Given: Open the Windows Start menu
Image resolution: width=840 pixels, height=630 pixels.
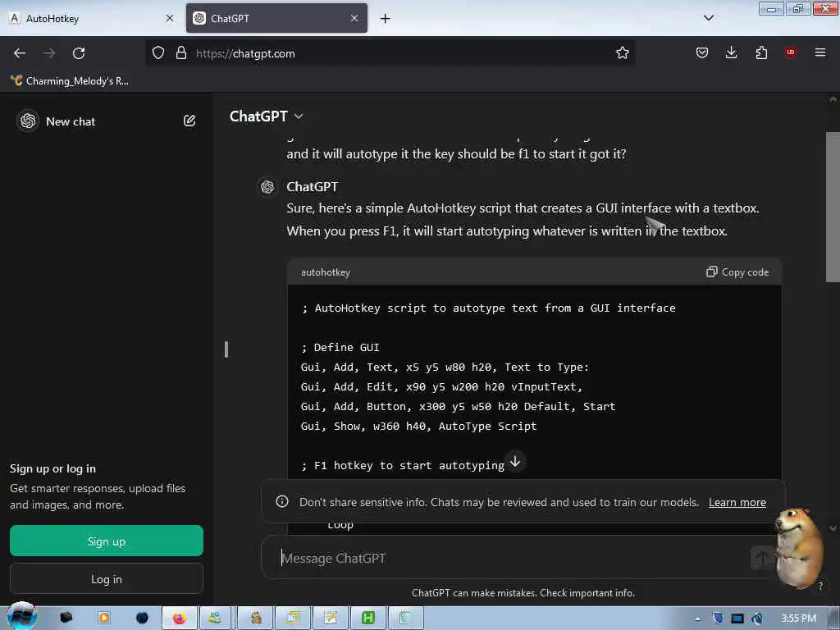Looking at the screenshot, I should 22,617.
